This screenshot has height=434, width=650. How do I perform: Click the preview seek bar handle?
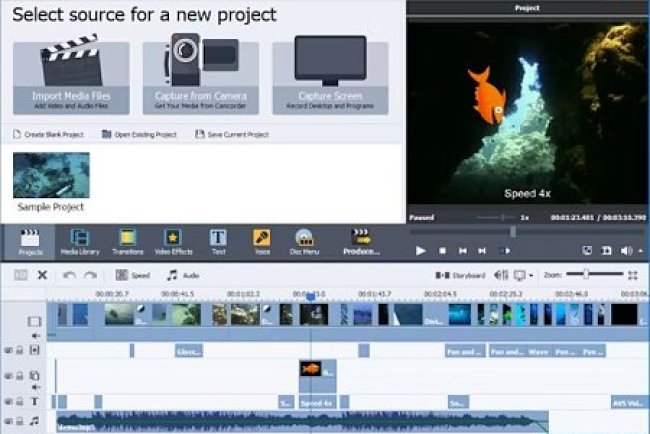tap(513, 231)
